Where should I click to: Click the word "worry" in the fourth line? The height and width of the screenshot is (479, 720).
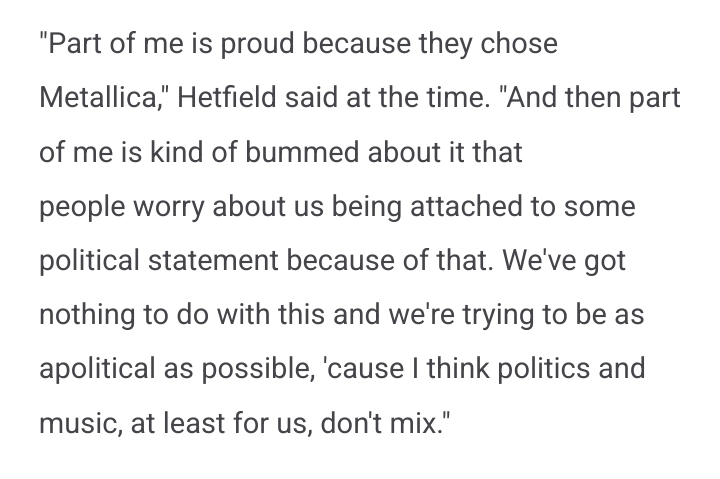(x=169, y=207)
